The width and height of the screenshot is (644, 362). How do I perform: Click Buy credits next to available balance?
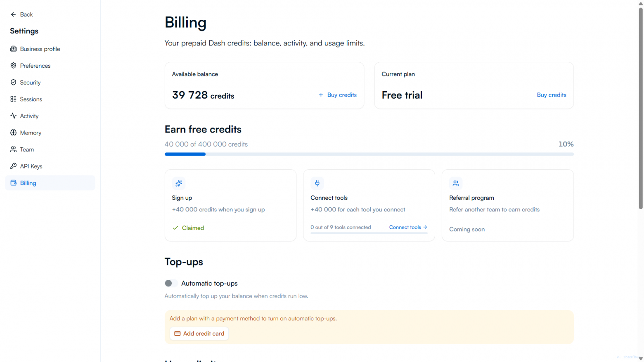(337, 95)
